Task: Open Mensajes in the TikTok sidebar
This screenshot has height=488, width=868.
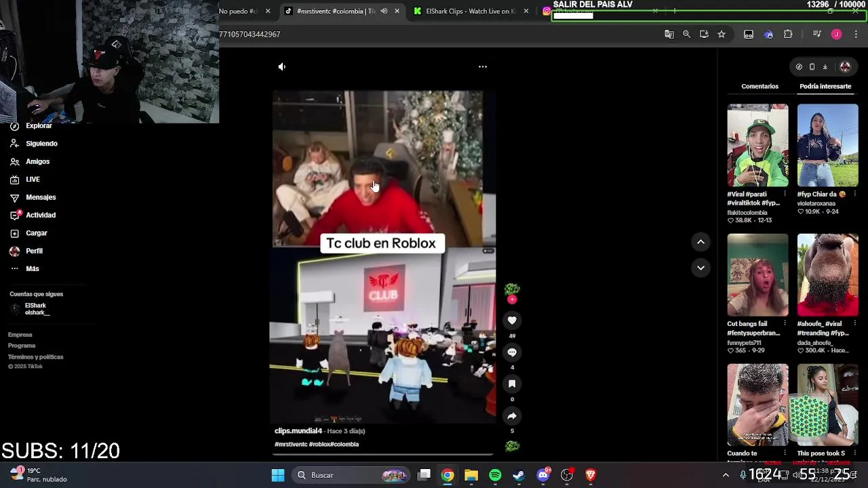Action: pyautogui.click(x=33, y=197)
